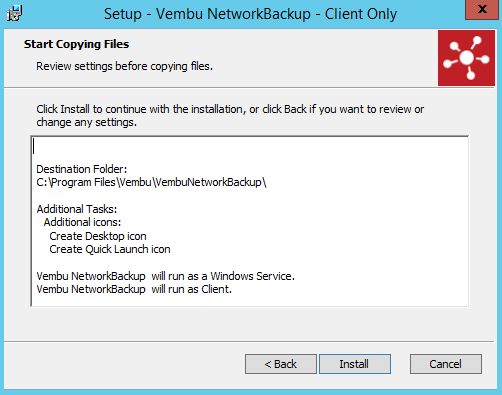Go back with the < Back button
Image resolution: width=502 pixels, height=395 pixels.
(x=281, y=364)
